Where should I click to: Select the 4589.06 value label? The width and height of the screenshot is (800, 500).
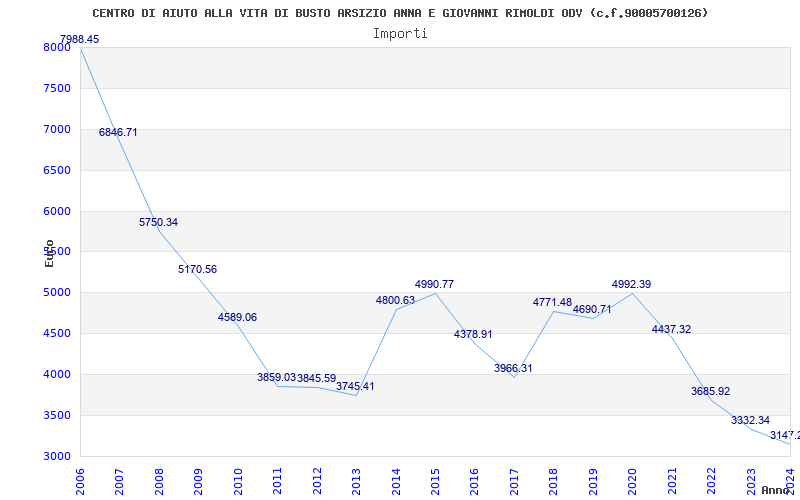237,317
